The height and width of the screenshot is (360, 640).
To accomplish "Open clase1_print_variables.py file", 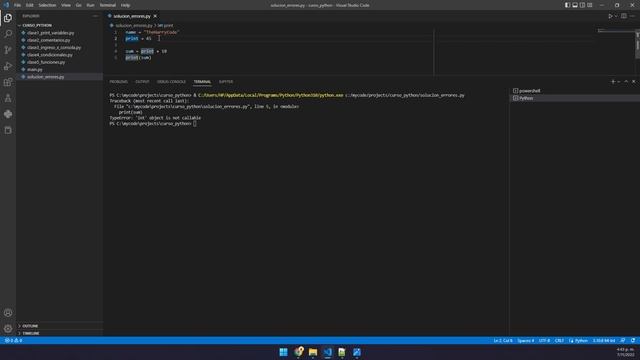I will pyautogui.click(x=51, y=33).
